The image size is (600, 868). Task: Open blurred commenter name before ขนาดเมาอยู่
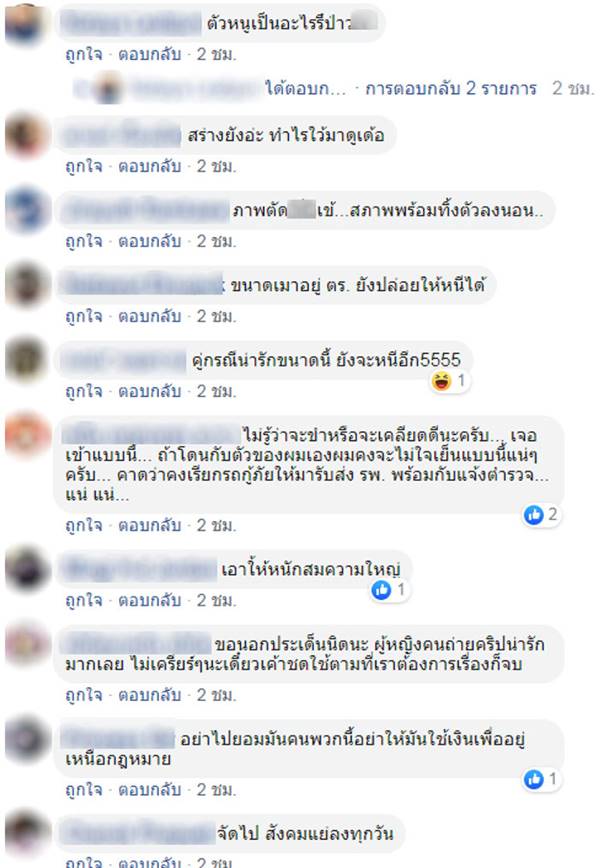[143, 285]
